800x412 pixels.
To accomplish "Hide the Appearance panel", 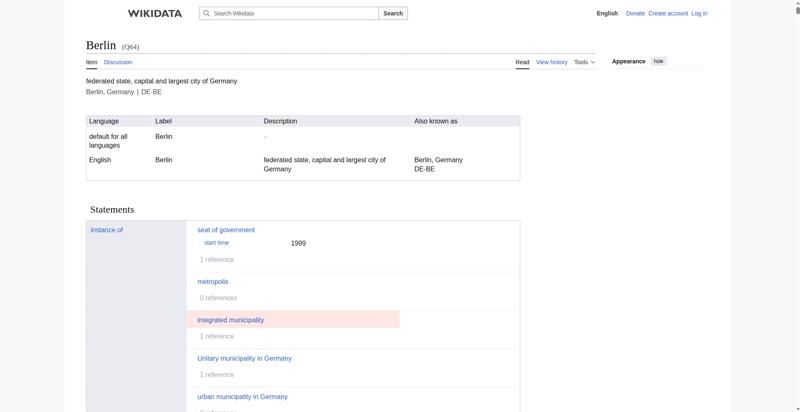I will (658, 61).
